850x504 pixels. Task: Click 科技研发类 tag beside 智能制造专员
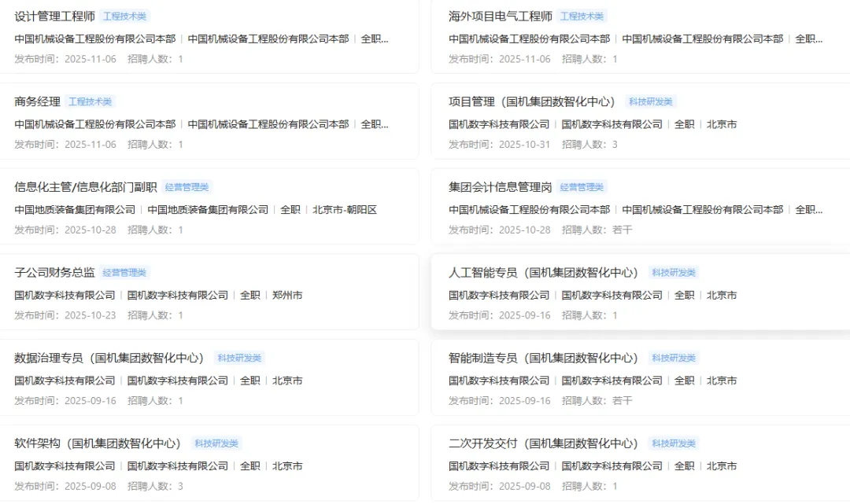coord(674,358)
